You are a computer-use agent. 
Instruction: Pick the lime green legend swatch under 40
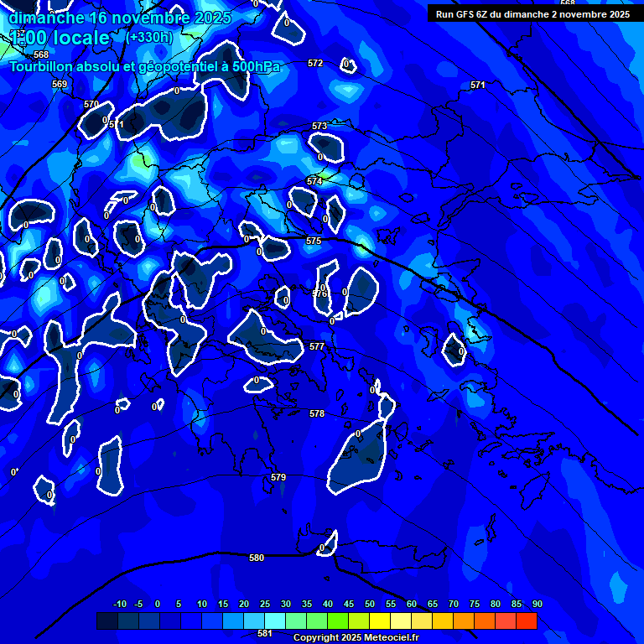pos(337,621)
